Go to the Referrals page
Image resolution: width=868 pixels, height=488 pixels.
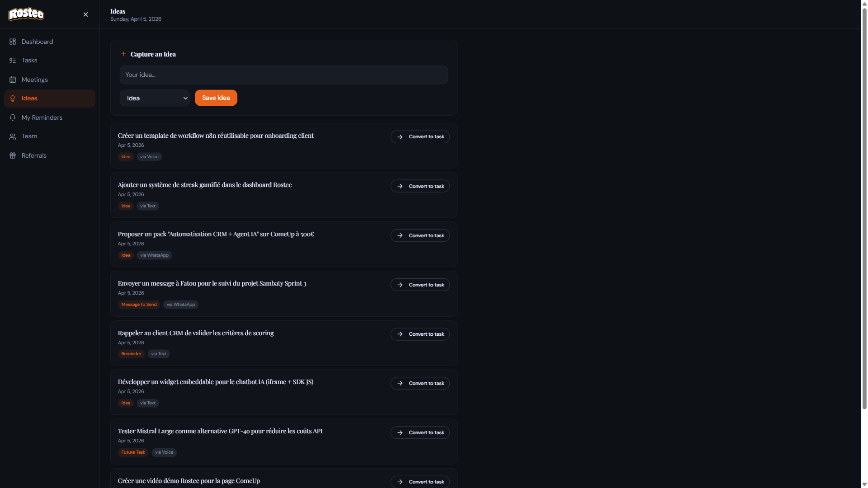pyautogui.click(x=34, y=155)
